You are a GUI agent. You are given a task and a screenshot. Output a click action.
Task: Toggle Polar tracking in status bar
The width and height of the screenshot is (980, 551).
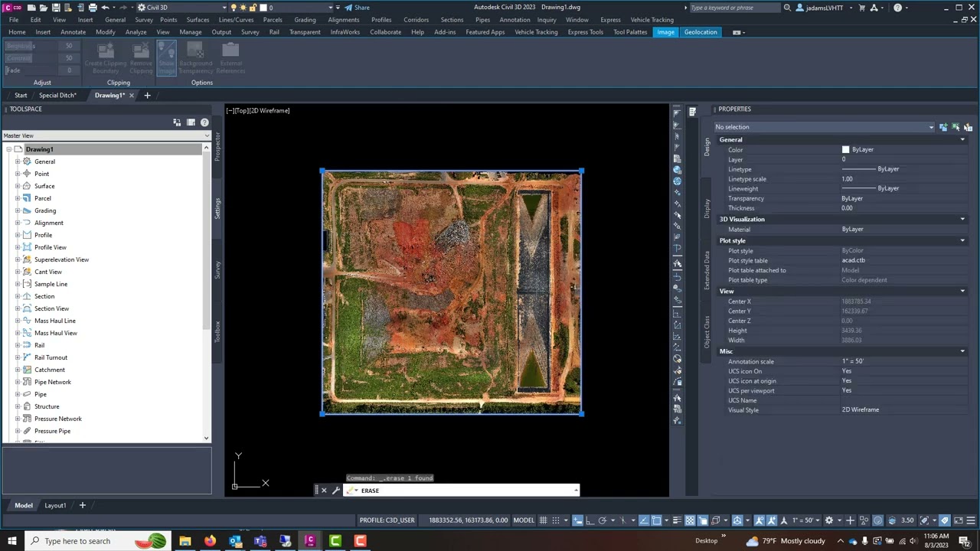(602, 520)
